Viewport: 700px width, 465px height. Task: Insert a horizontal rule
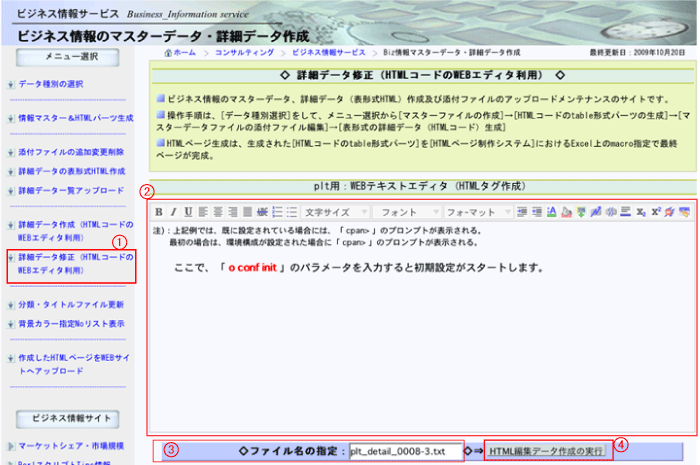click(x=625, y=212)
